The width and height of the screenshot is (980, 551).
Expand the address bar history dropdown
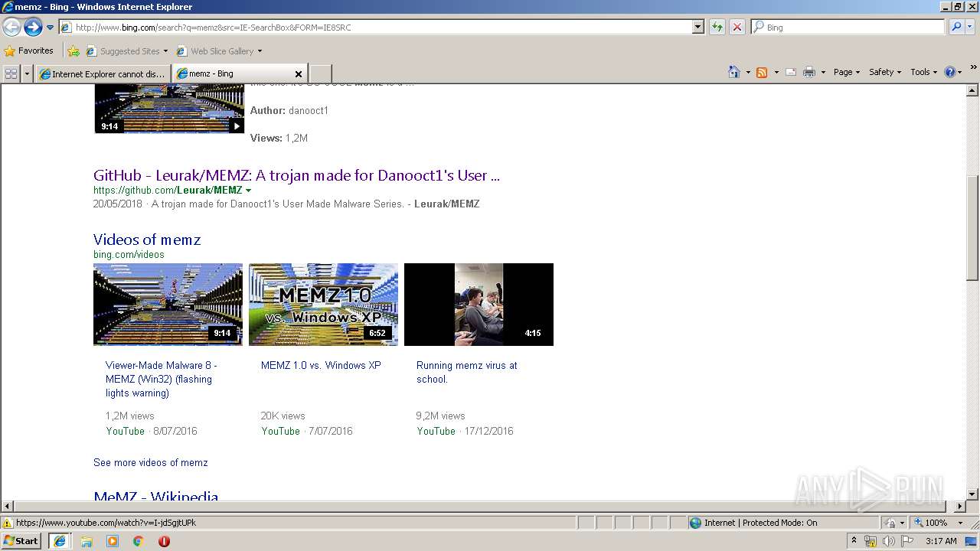[697, 27]
